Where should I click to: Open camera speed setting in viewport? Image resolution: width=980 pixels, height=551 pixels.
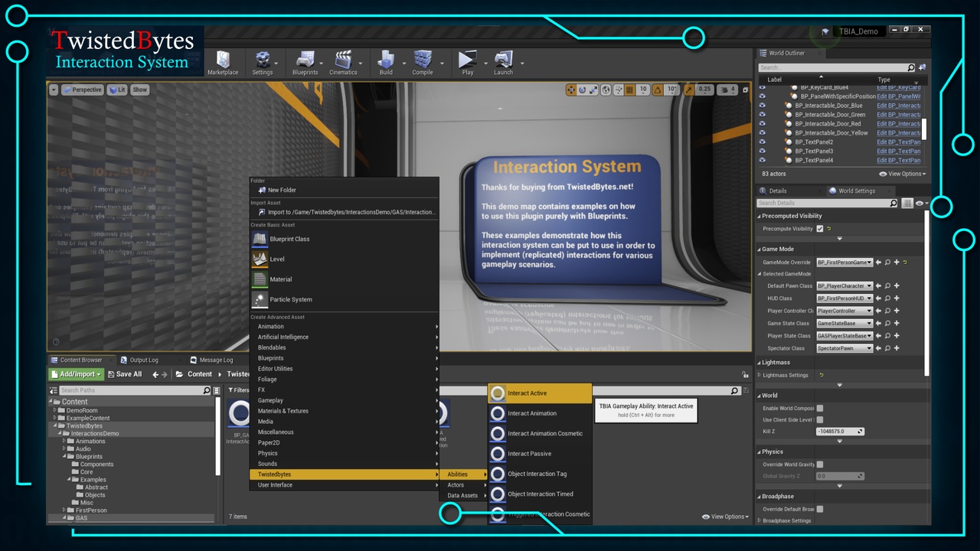click(727, 90)
